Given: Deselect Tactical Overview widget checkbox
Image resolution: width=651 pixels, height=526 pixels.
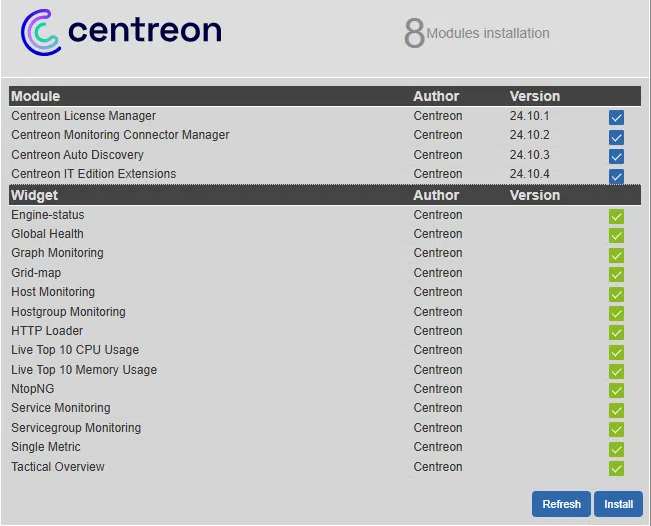Looking at the screenshot, I should point(616,468).
